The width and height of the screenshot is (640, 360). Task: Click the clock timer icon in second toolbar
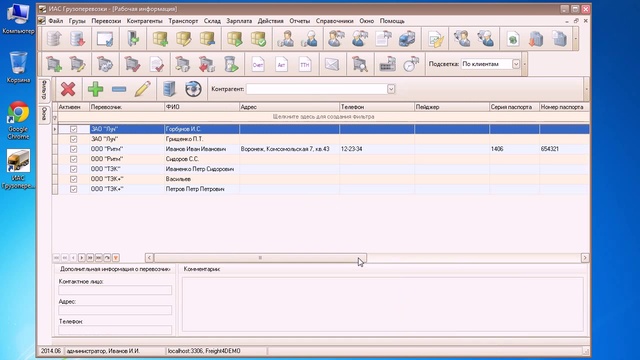(x=411, y=64)
